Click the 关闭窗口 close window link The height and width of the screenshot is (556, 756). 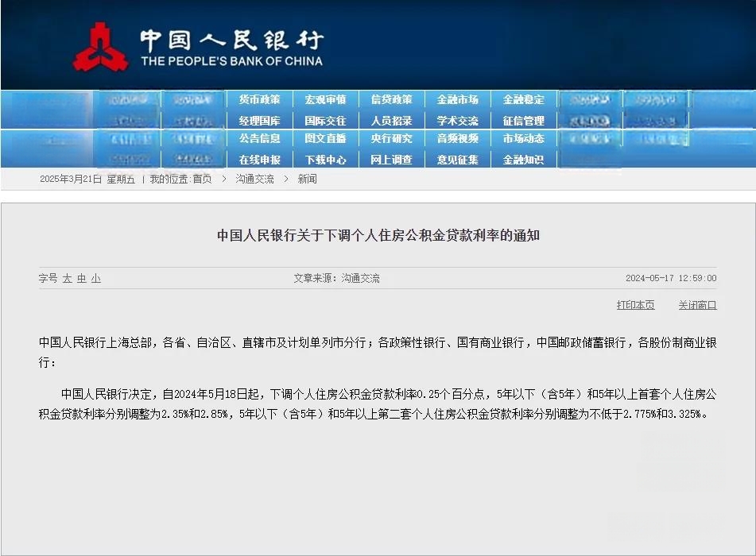pos(698,305)
